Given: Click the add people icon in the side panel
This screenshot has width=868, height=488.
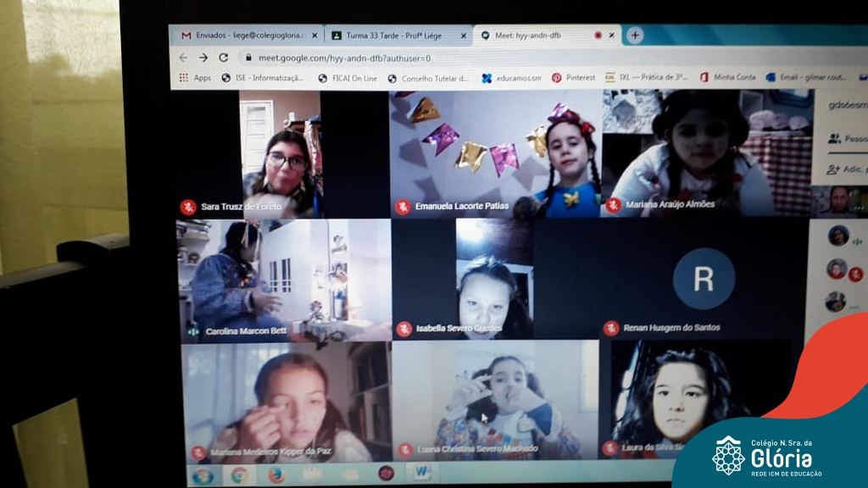Looking at the screenshot, I should (832, 169).
